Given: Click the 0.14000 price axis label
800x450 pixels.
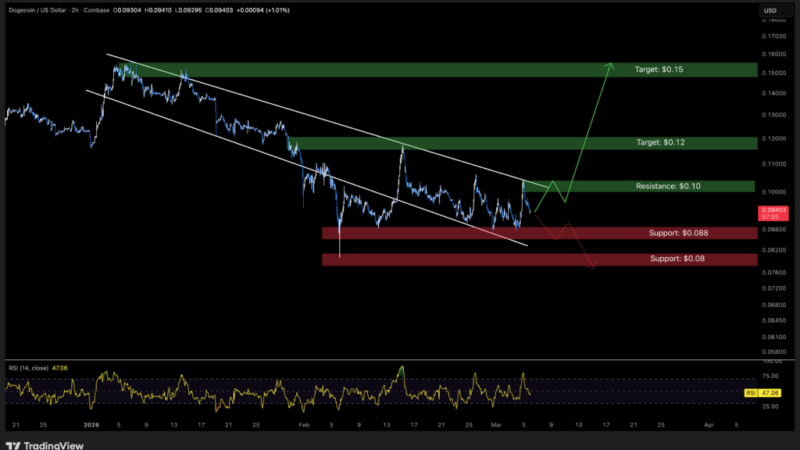Looking at the screenshot, I should 773,93.
